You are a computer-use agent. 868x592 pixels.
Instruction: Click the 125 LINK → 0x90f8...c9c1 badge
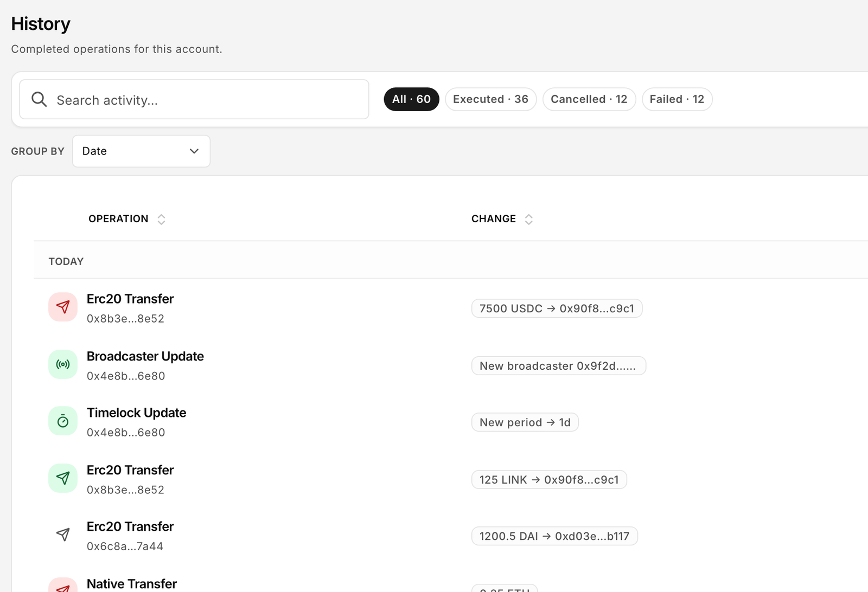click(549, 480)
